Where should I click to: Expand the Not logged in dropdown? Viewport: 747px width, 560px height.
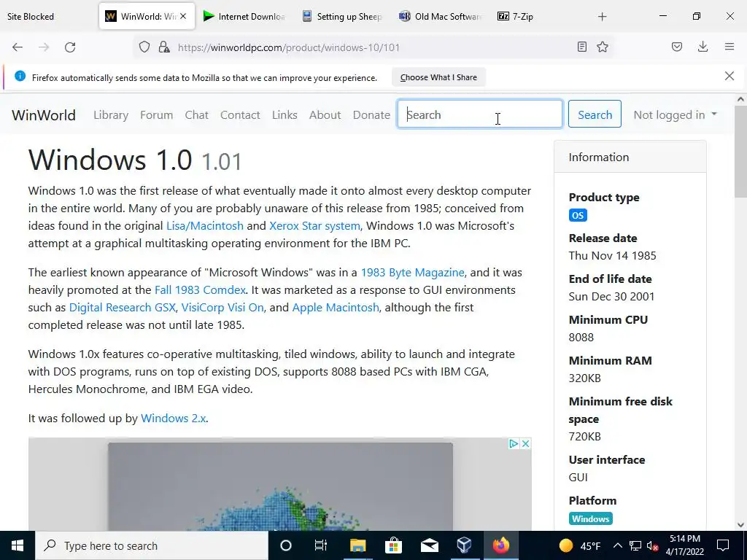coord(675,114)
